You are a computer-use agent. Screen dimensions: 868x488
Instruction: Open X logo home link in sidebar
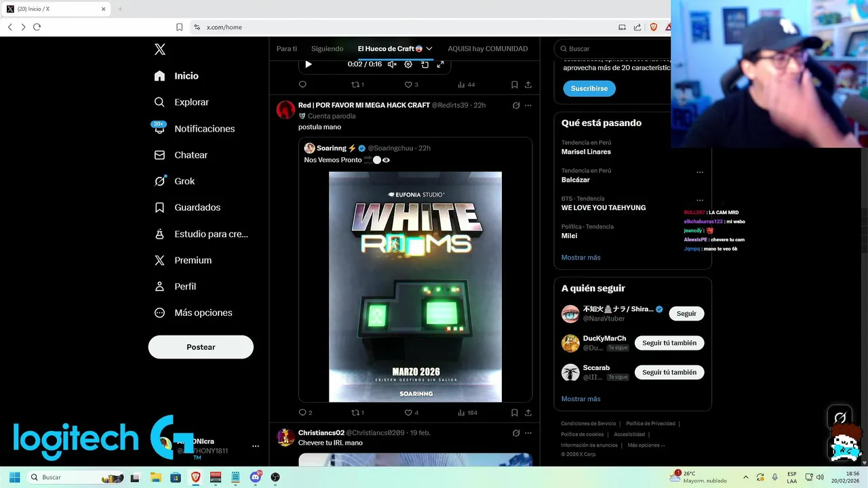pyautogui.click(x=160, y=49)
